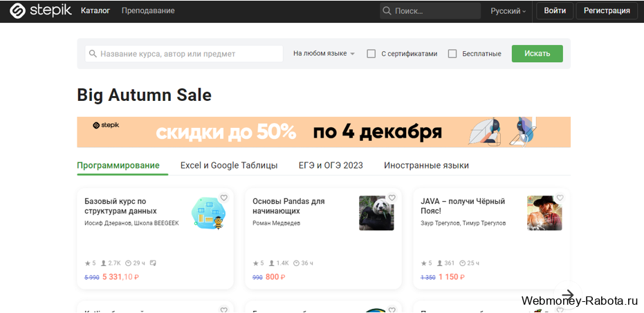The image size is (644, 313).
Task: Open the panda thumbnail of Основы Pandas
Action: [376, 213]
